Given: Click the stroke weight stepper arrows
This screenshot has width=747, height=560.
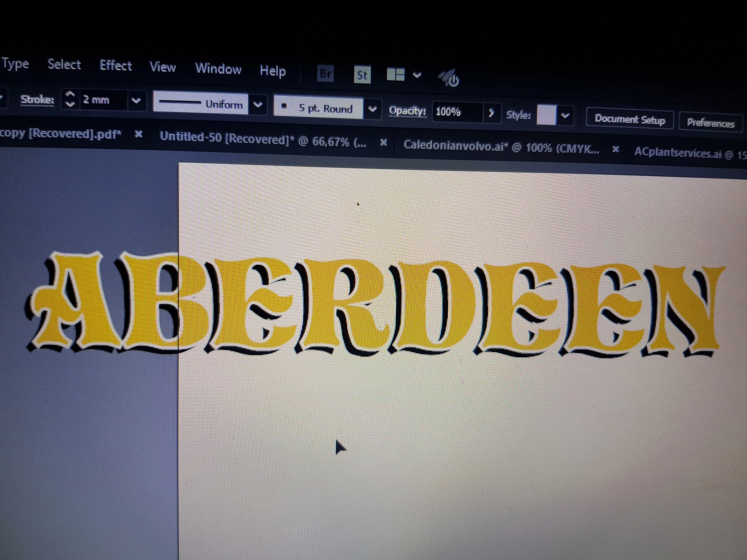Looking at the screenshot, I should pyautogui.click(x=70, y=99).
